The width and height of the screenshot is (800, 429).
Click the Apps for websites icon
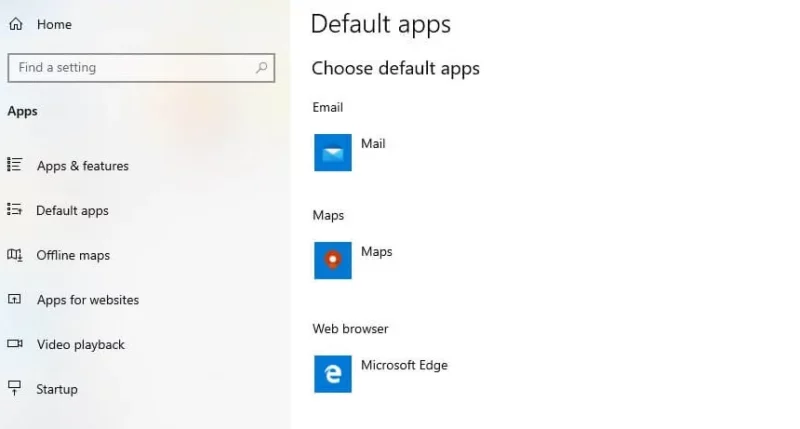(x=14, y=299)
